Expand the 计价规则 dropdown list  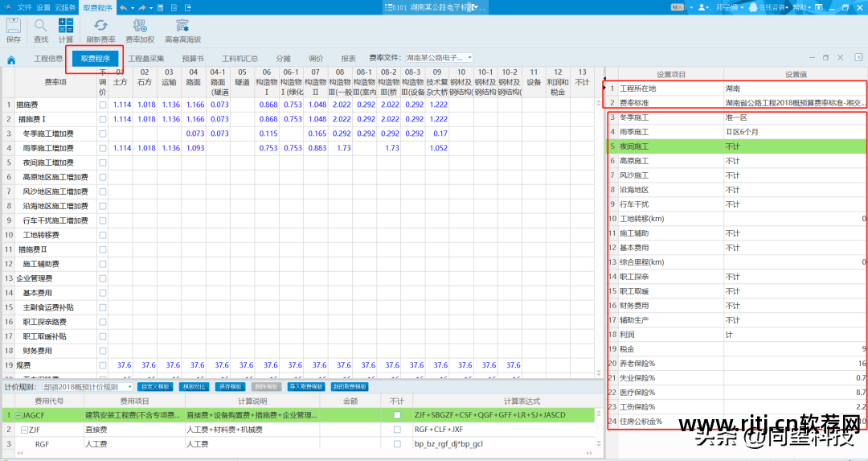[130, 387]
